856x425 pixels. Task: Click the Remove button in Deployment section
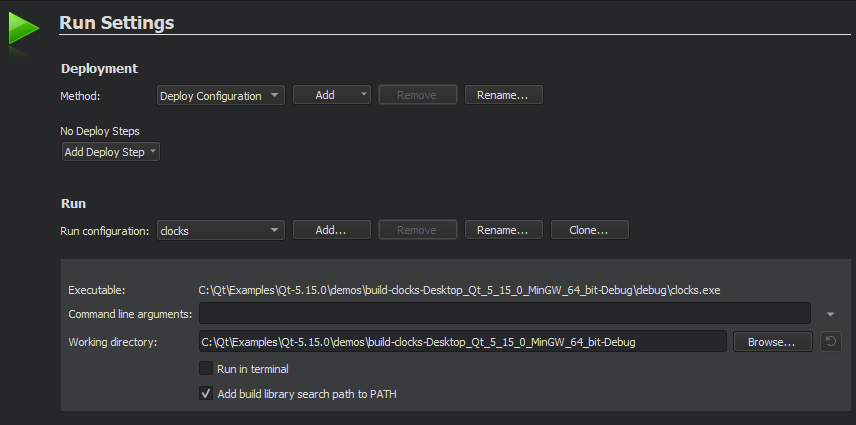pyautogui.click(x=417, y=95)
